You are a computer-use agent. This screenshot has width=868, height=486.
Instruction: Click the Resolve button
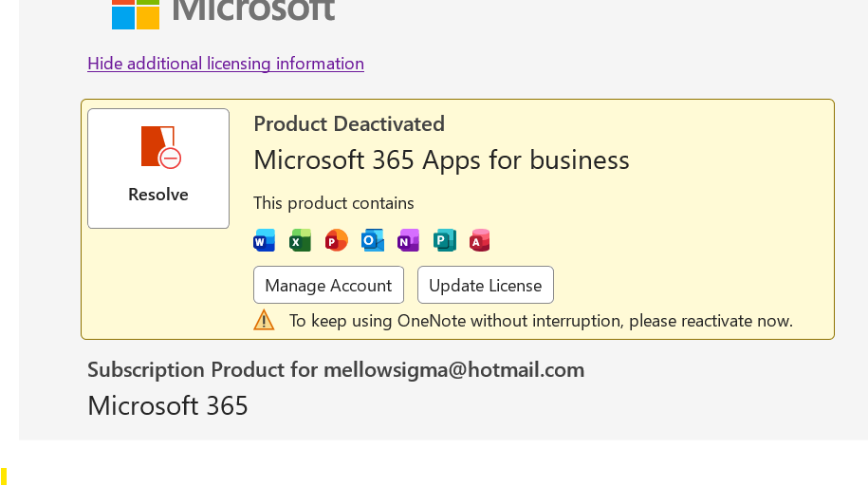pyautogui.click(x=158, y=168)
